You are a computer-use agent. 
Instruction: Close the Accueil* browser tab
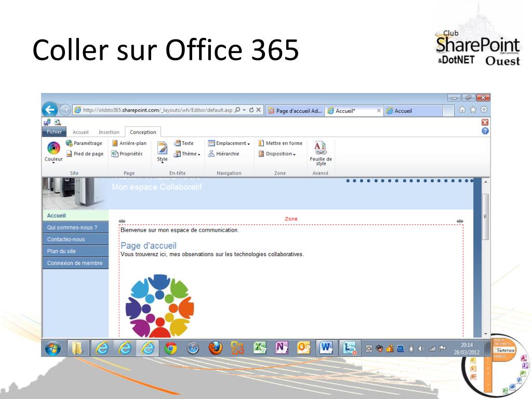pos(379,111)
